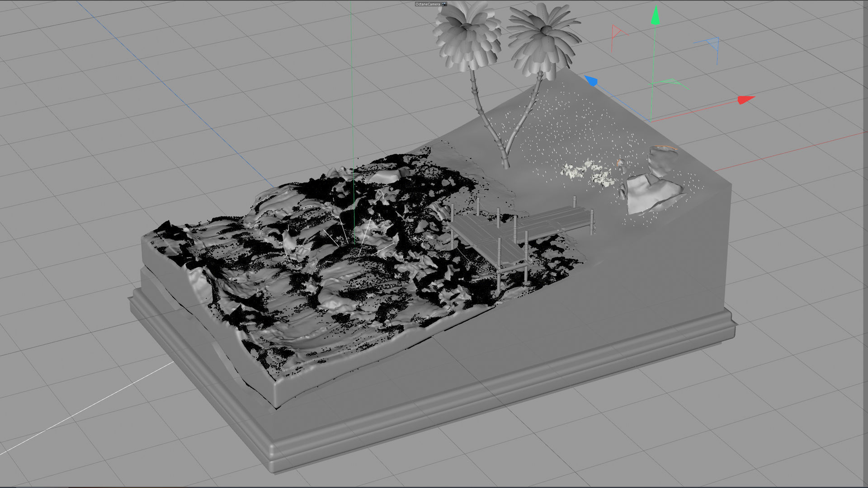
Task: Click the camera icon beside OctaneCamera label
Action: coord(444,4)
